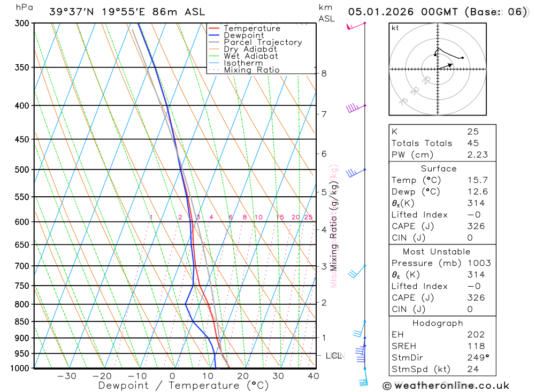The width and height of the screenshot is (535, 392).
Task: Click the StmDir value 249°
Action: click(478, 358)
